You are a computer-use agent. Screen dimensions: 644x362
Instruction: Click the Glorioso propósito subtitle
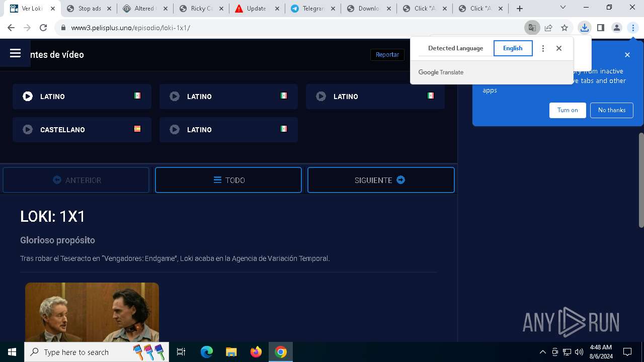57,240
